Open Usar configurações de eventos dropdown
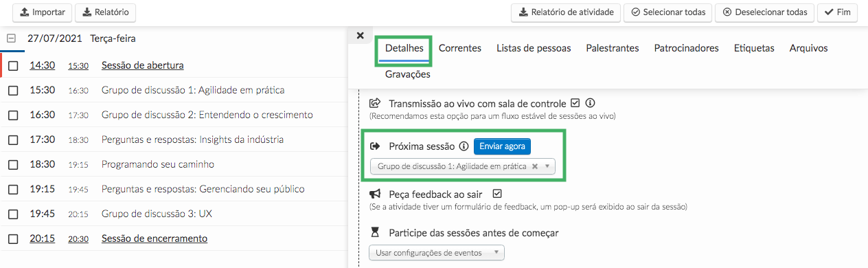The image size is (868, 268). pos(437,253)
